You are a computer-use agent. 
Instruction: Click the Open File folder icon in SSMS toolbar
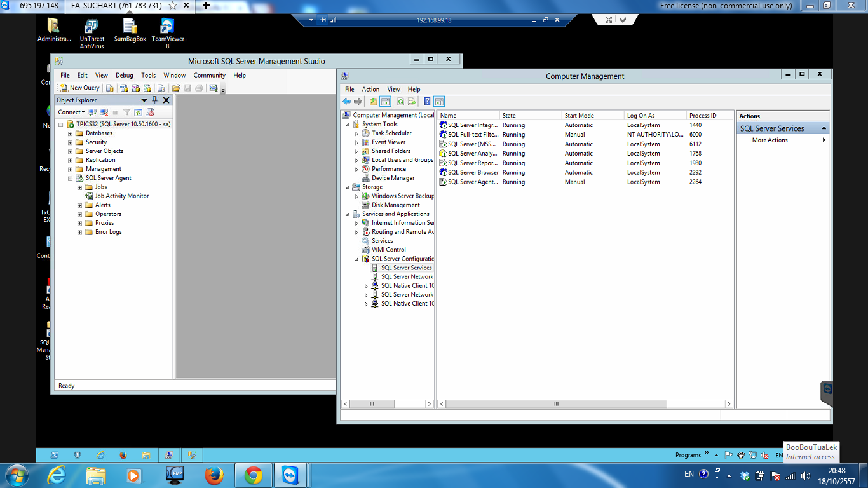(176, 88)
